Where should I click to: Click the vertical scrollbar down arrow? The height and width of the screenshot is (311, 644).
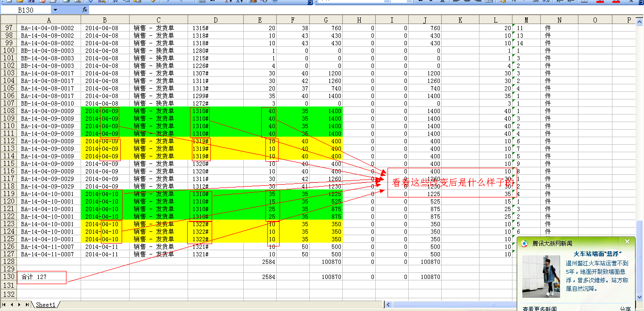(x=639, y=297)
